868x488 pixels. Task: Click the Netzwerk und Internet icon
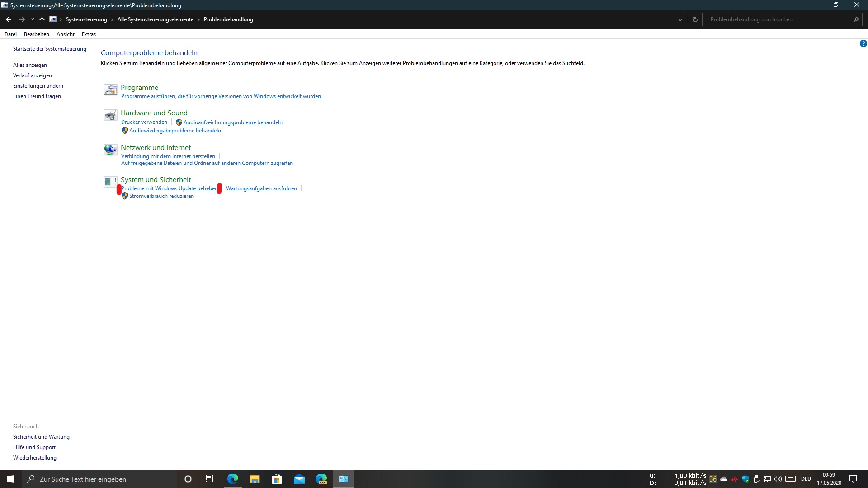pyautogui.click(x=110, y=150)
